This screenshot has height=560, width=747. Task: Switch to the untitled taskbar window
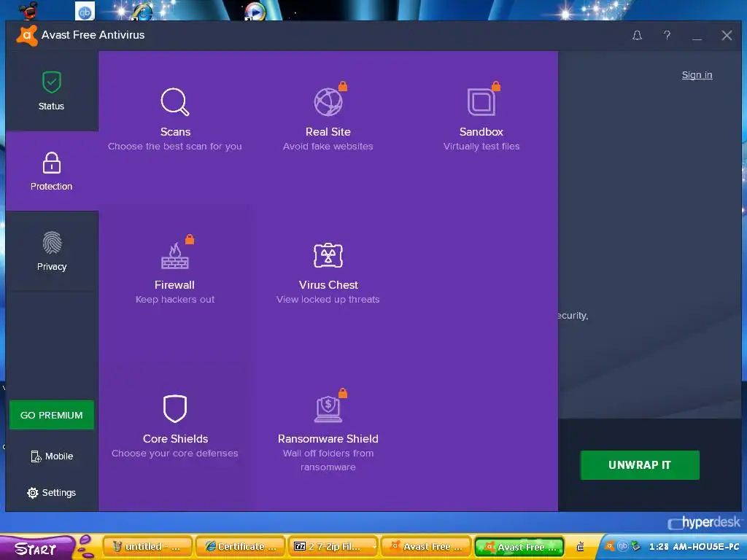click(147, 547)
